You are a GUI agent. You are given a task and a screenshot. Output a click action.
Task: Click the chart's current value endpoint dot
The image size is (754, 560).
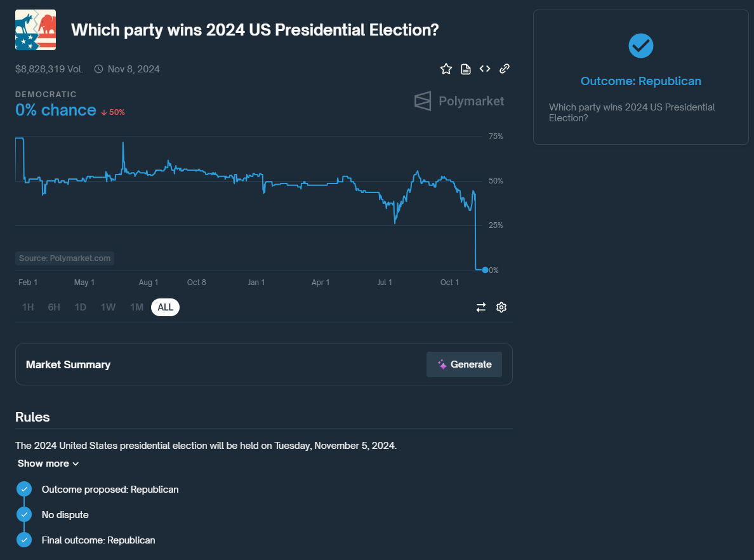tap(485, 270)
